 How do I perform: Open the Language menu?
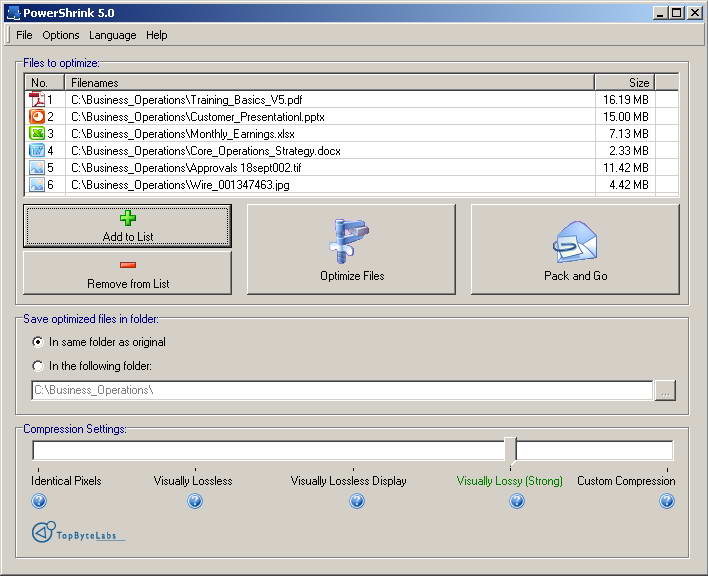[x=112, y=35]
